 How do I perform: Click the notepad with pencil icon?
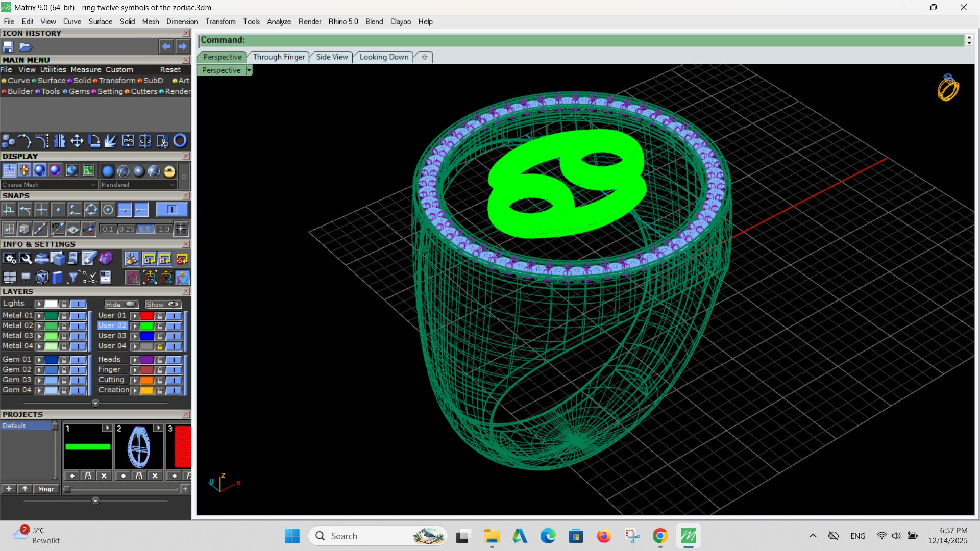click(89, 259)
